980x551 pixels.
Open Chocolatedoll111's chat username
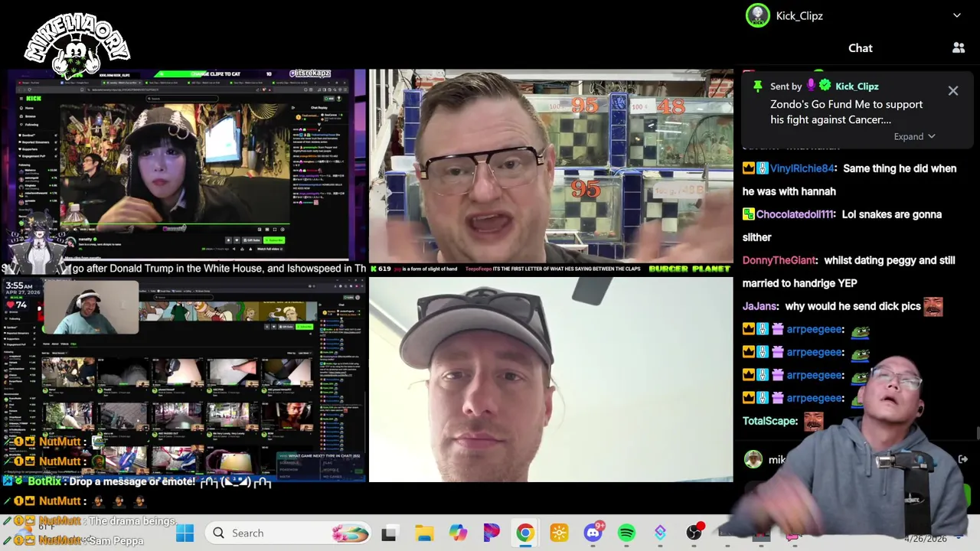[x=795, y=214]
